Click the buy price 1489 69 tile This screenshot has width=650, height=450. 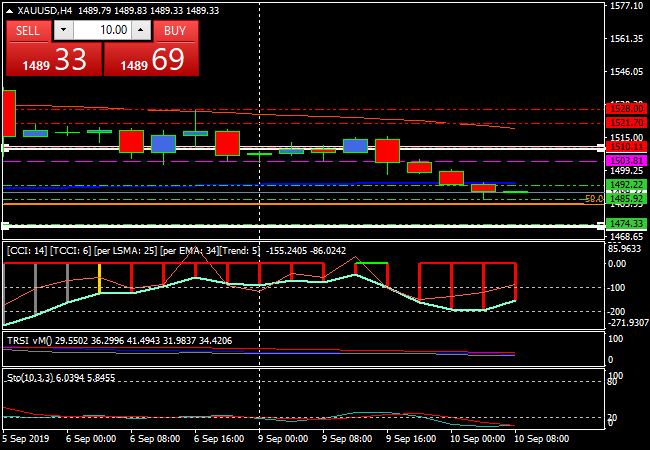150,60
